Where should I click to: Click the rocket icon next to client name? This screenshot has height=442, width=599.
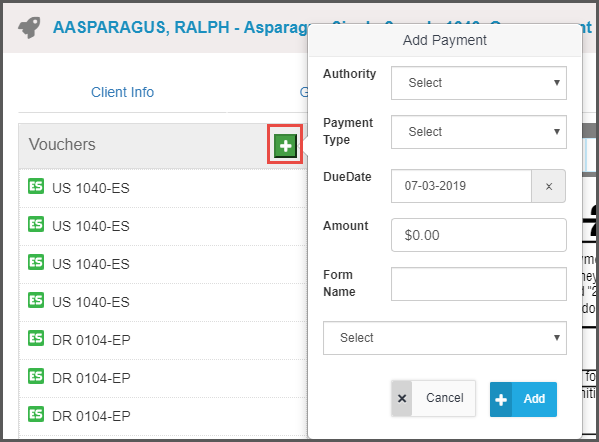point(29,28)
